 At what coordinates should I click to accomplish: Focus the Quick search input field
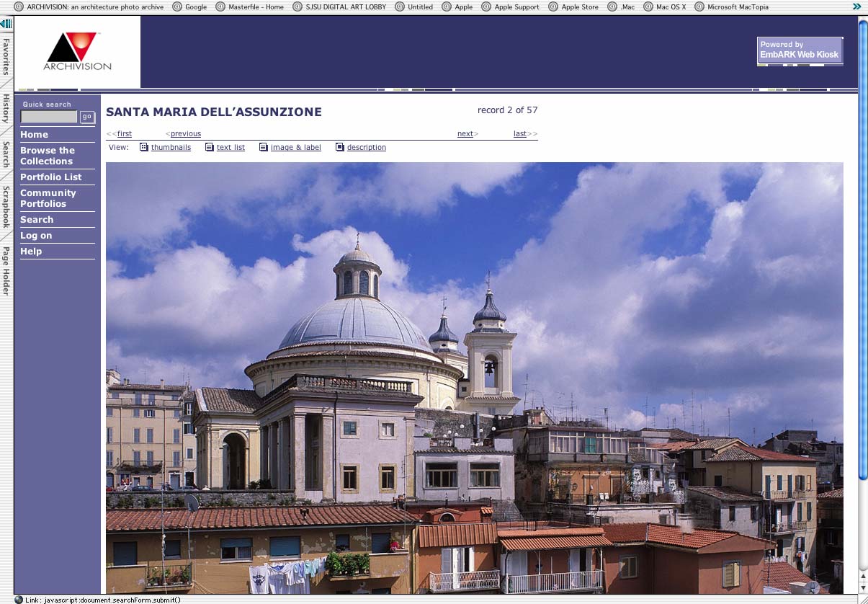click(x=48, y=117)
